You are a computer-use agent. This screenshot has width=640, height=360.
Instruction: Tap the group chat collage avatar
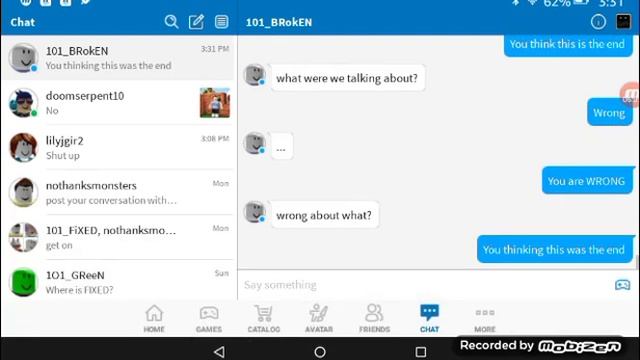click(23, 237)
